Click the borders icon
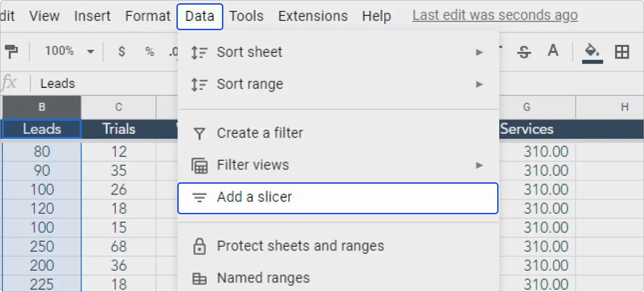644x292 pixels. pos(623,51)
